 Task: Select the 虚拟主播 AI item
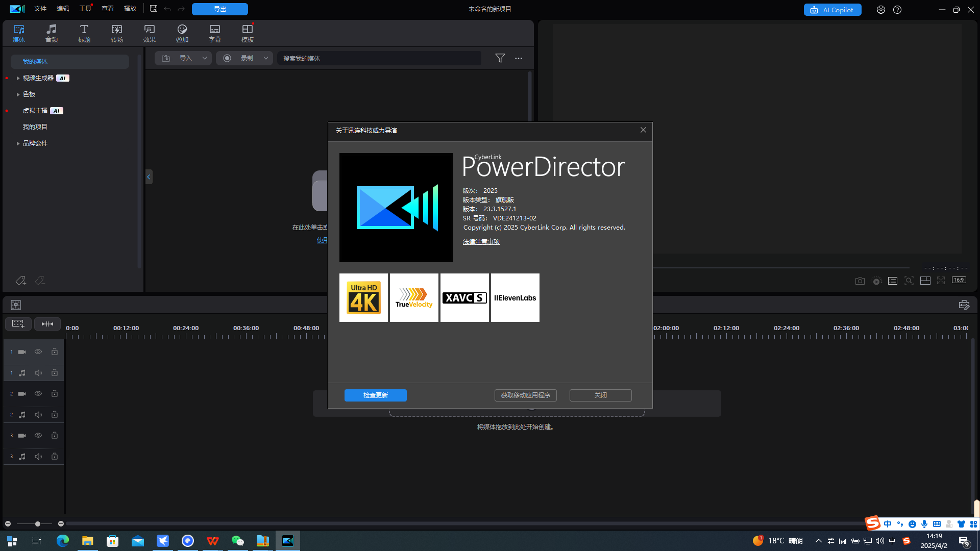[x=43, y=111]
